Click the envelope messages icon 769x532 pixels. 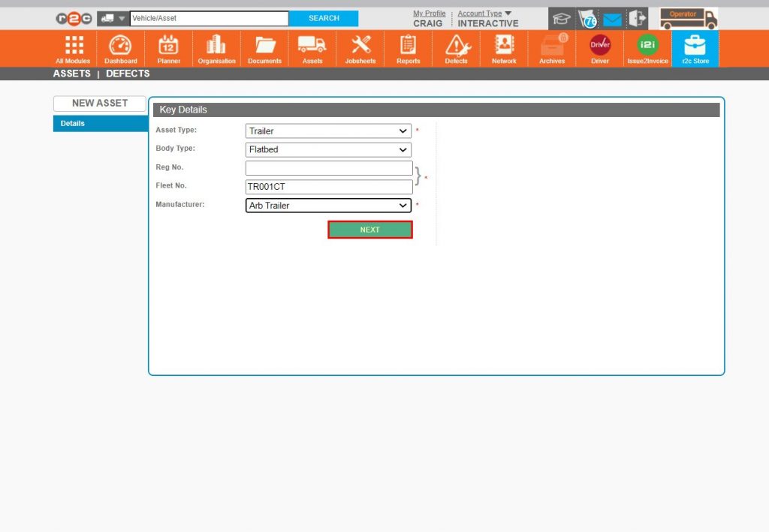(x=611, y=18)
